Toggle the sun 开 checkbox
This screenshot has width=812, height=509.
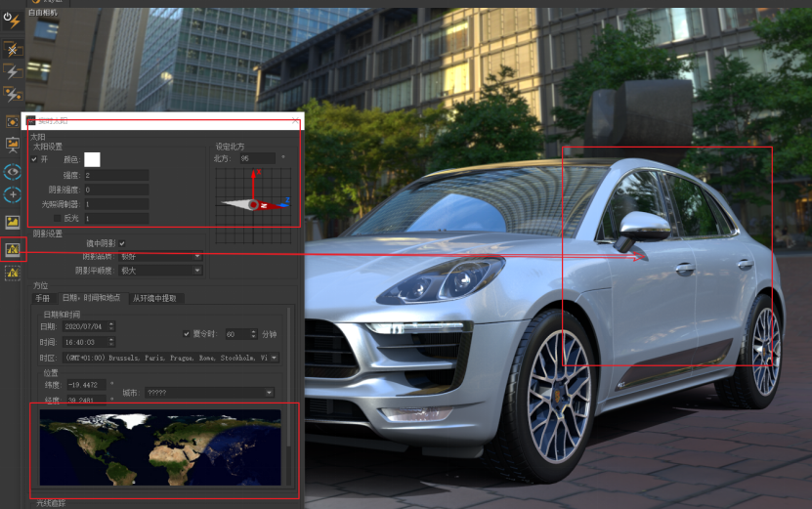point(34,159)
